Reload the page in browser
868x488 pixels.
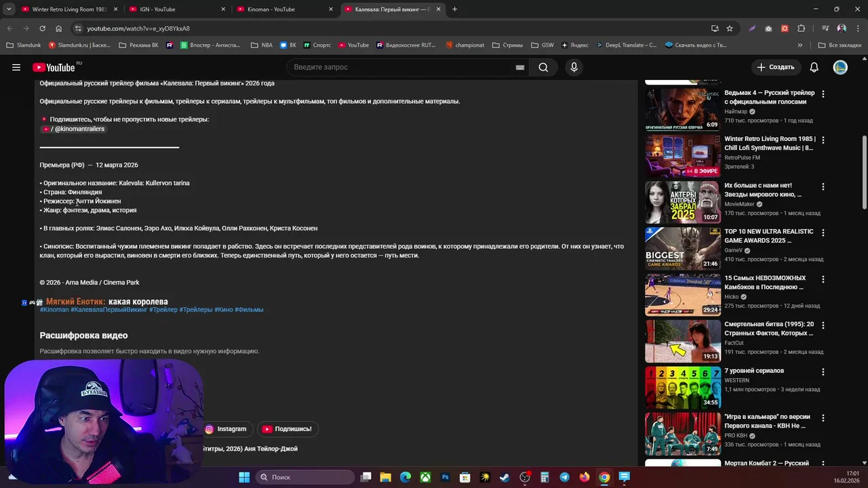pos(42,28)
